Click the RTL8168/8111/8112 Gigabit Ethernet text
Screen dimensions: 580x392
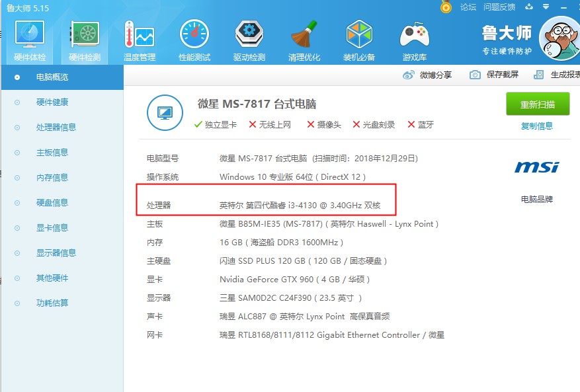click(332, 335)
